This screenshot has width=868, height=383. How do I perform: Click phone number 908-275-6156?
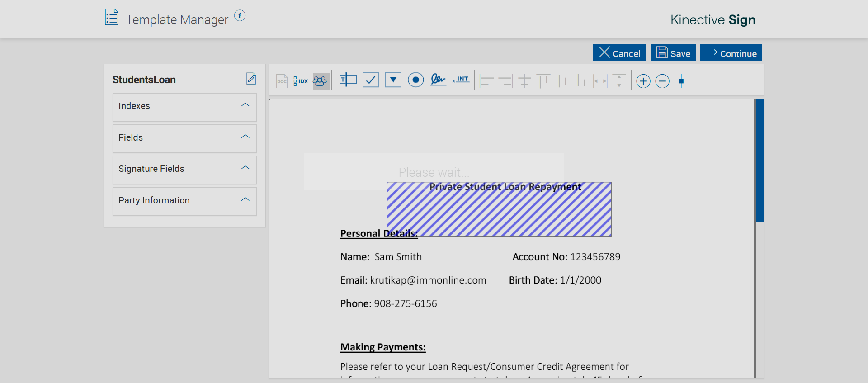pos(406,303)
